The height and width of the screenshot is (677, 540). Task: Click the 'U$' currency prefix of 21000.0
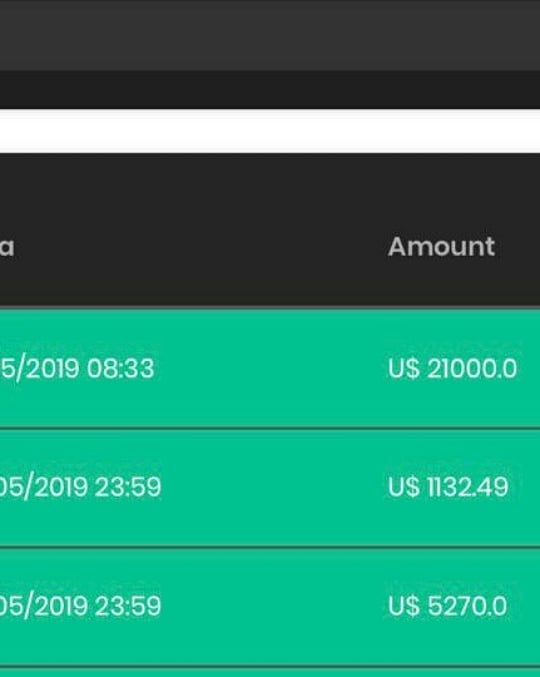(404, 368)
